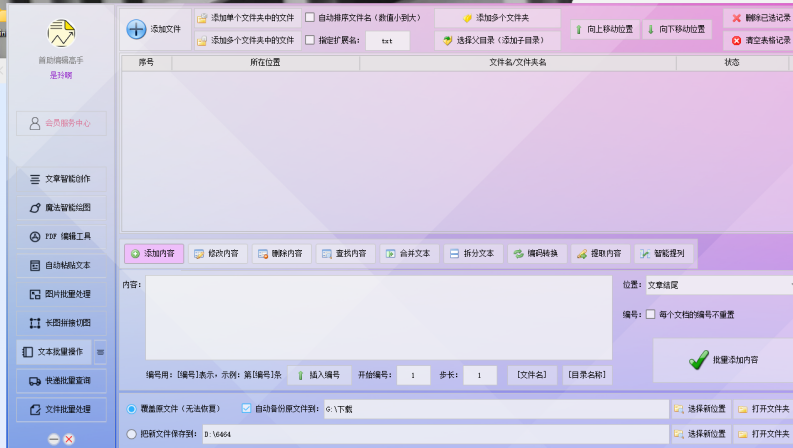Click 选择父目录（添加子目录）button

point(497,40)
